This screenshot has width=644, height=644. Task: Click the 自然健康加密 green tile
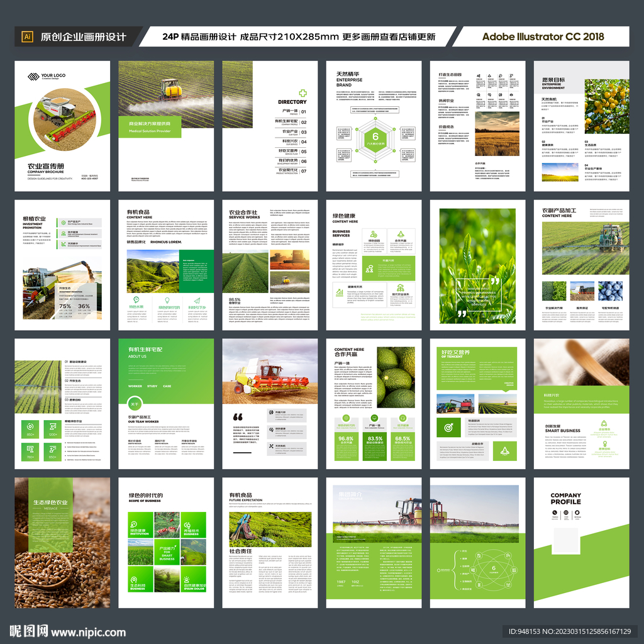194,579
